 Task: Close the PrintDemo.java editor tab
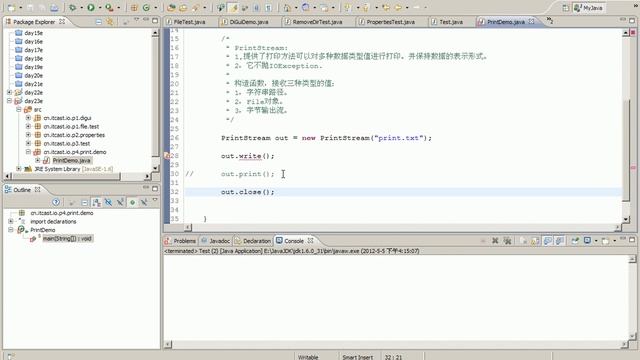[x=531, y=21]
